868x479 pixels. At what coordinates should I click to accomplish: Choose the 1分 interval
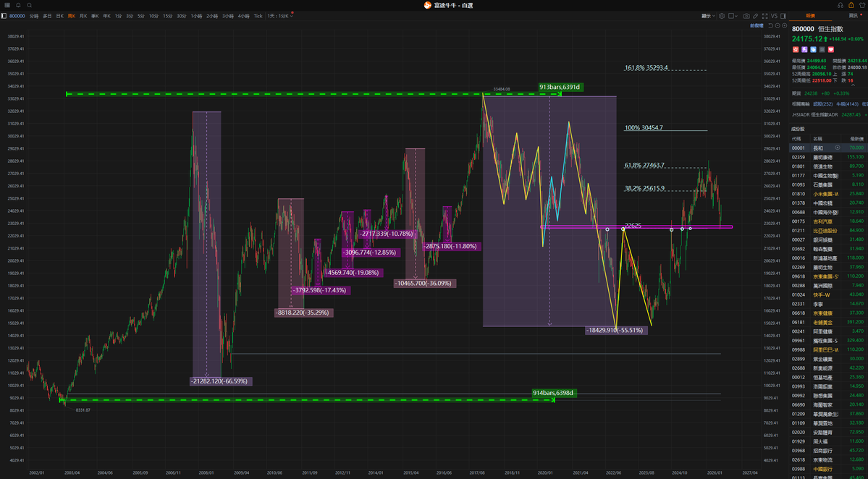[119, 16]
